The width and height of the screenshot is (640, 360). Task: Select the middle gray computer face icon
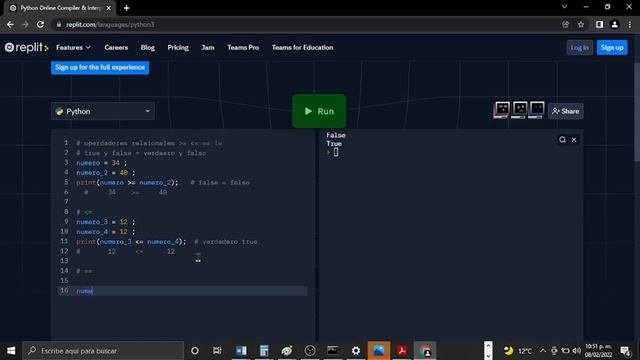click(x=519, y=110)
